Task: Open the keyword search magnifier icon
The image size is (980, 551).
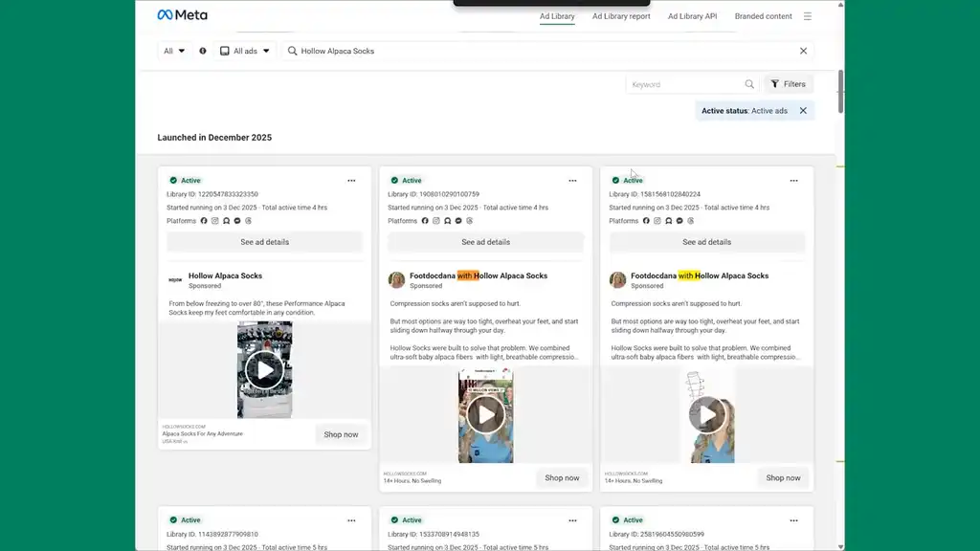Action: click(x=749, y=84)
